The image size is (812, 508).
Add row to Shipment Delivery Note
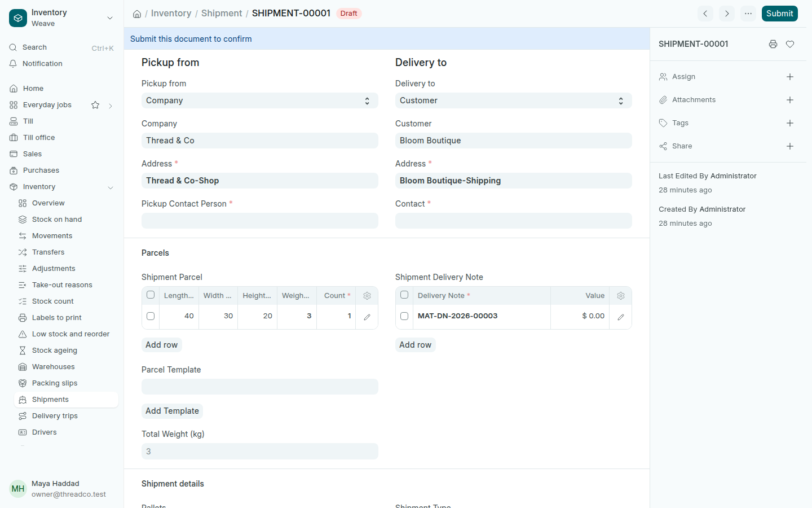tap(416, 345)
